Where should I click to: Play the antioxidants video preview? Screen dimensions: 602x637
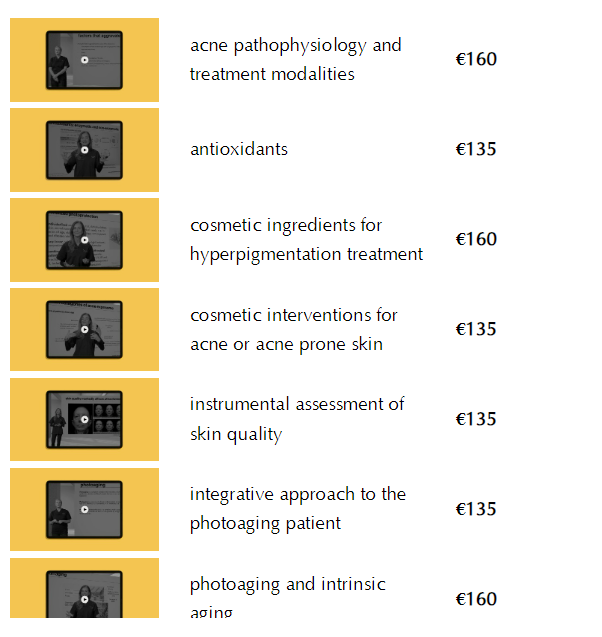(x=84, y=150)
